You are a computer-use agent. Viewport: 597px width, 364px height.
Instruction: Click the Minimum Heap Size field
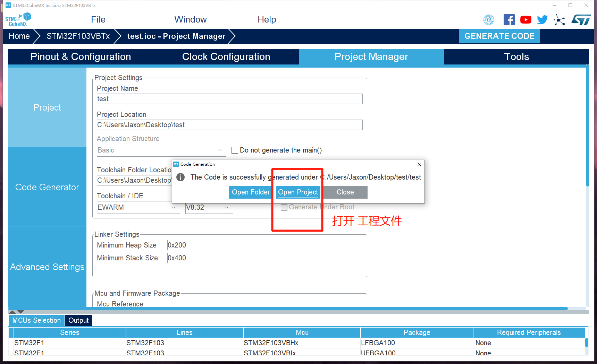click(x=184, y=245)
